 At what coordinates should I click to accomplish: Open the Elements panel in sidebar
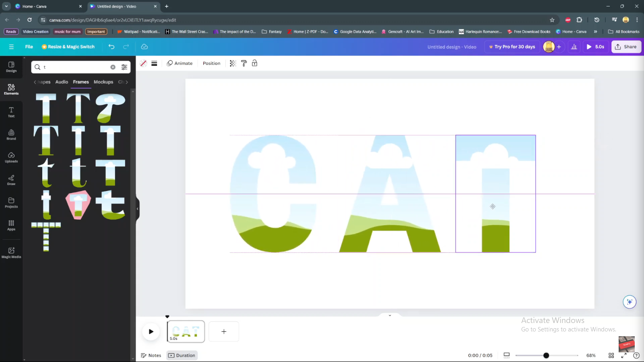pos(11,89)
